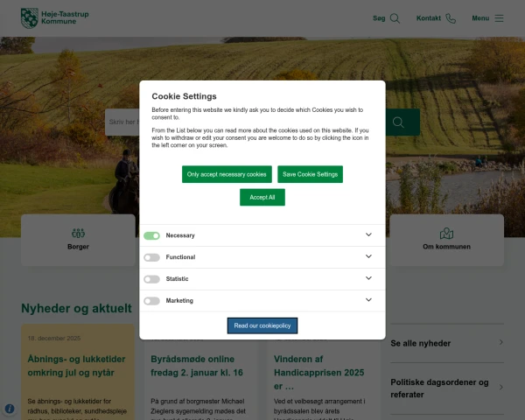Click the Nyheder og aktuelt heading
The width and height of the screenshot is (525, 420).
pyautogui.click(x=77, y=309)
